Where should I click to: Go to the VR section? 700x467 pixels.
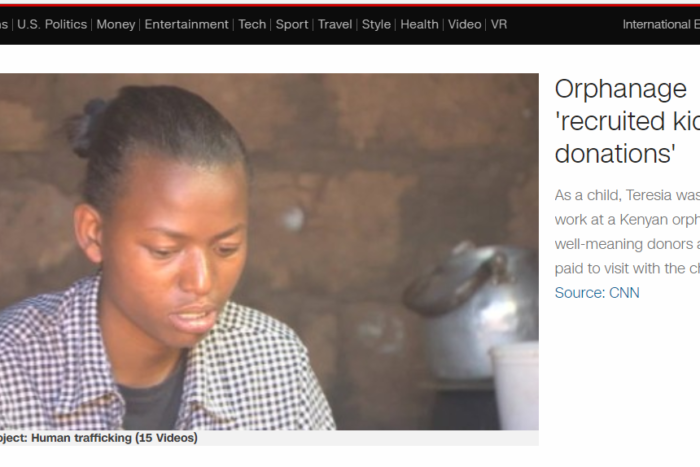499,24
